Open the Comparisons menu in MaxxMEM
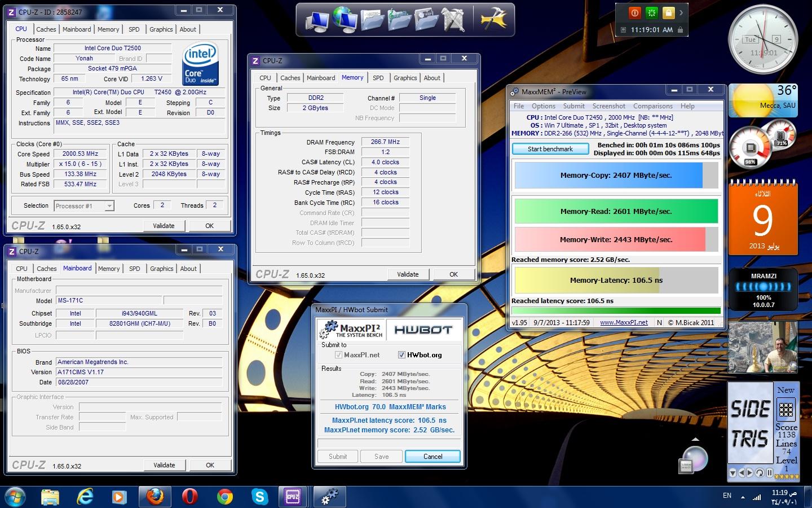This screenshot has height=508, width=812. pyautogui.click(x=652, y=106)
